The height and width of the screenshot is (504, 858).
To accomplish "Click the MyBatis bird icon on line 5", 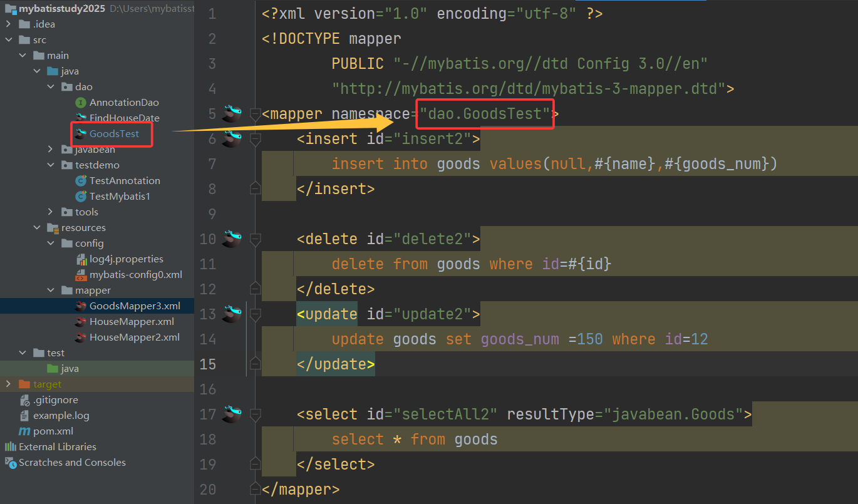I will click(x=231, y=113).
